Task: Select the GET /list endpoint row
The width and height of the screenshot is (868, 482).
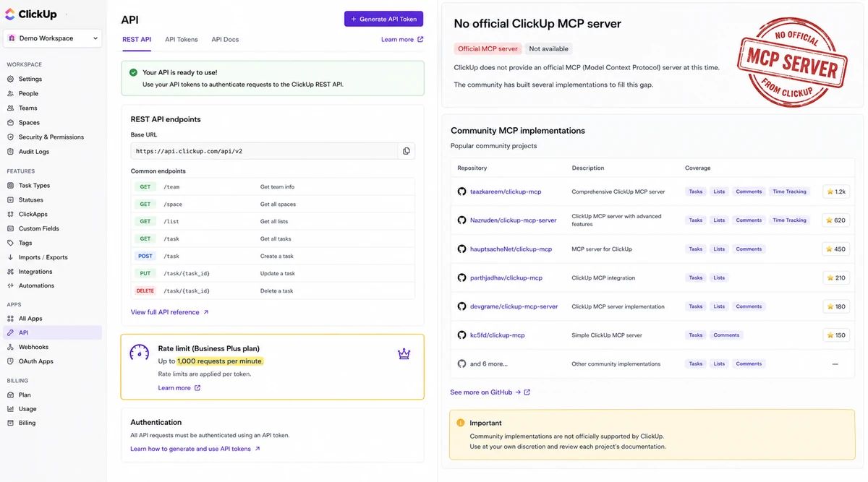Action: pos(273,221)
